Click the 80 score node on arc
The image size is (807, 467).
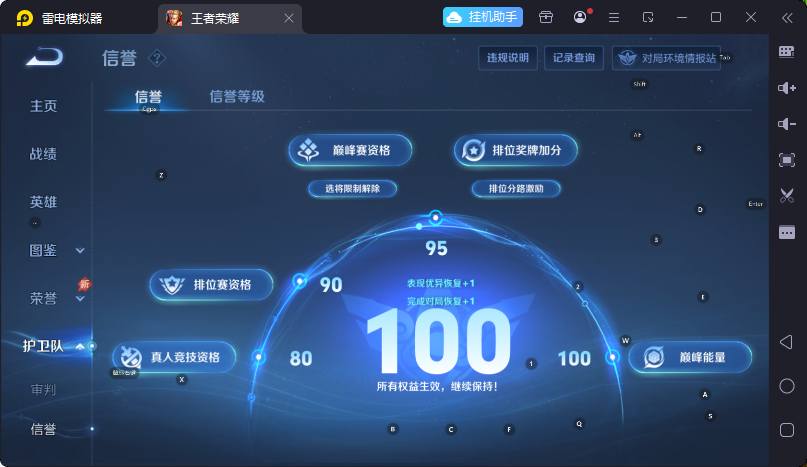(x=259, y=357)
